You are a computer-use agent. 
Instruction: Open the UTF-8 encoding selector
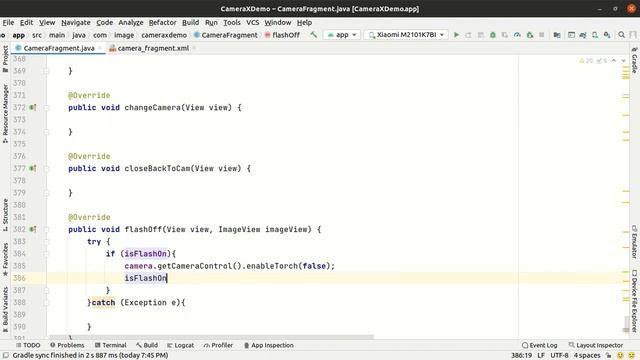click(x=559, y=356)
